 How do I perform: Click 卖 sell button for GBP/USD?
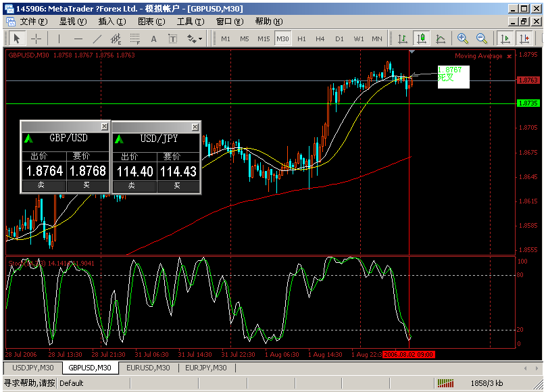(44, 186)
